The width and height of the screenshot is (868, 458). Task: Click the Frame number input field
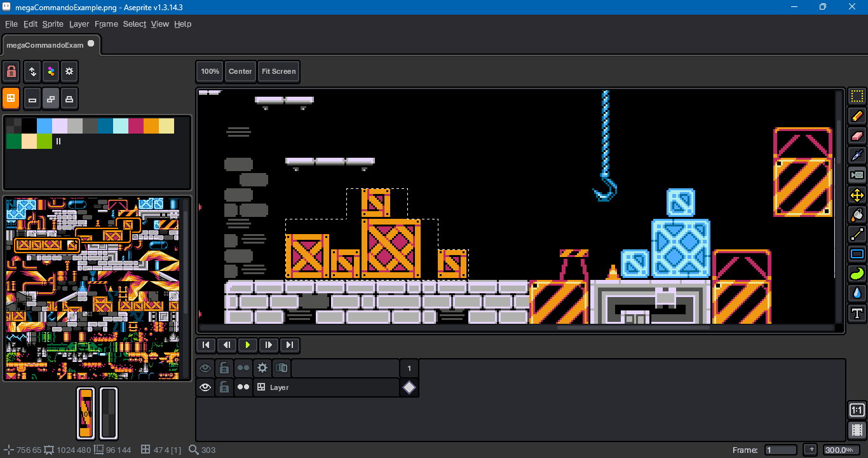click(781, 450)
